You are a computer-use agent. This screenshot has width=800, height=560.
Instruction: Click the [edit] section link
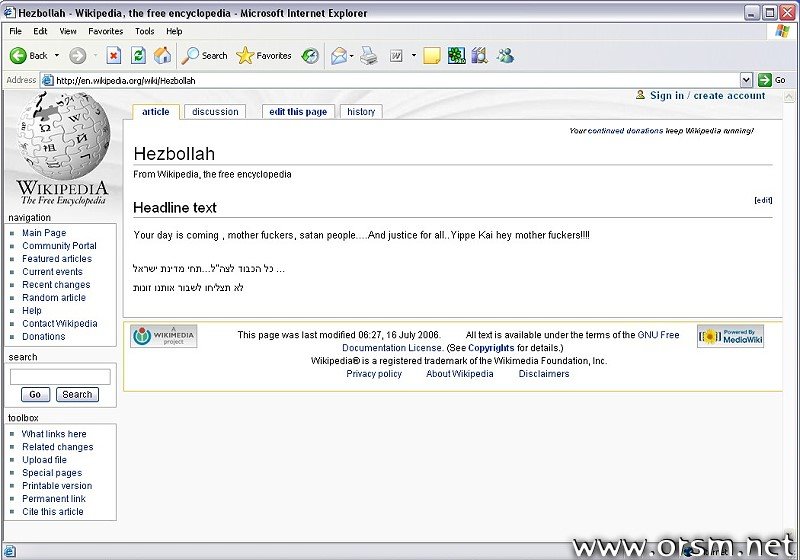[x=763, y=200]
